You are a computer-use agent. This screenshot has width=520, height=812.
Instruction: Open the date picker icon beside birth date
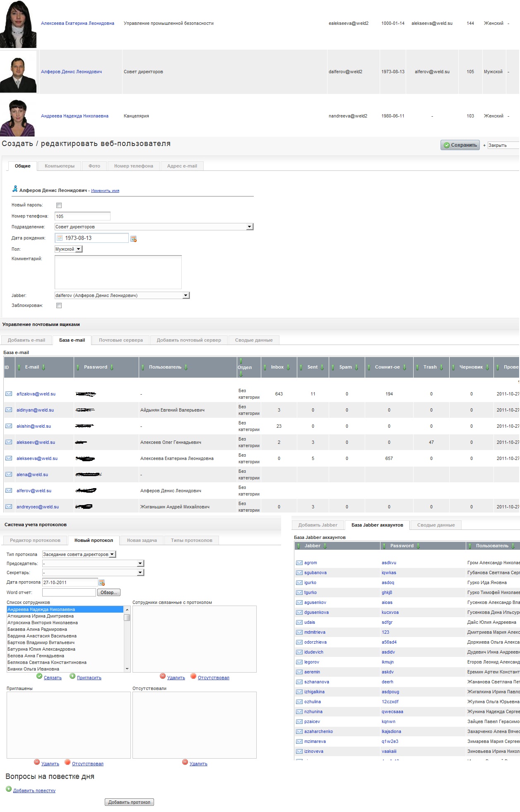click(x=133, y=239)
